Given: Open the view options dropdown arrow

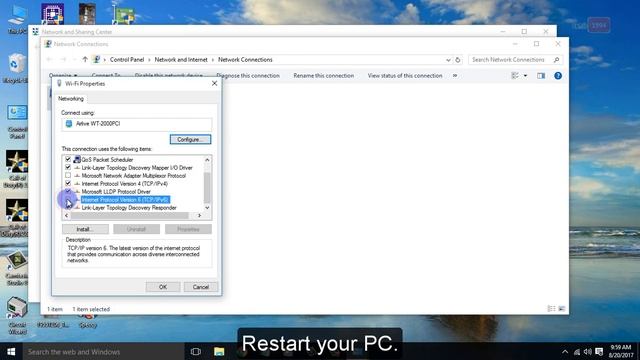Looking at the screenshot, I should 525,76.
